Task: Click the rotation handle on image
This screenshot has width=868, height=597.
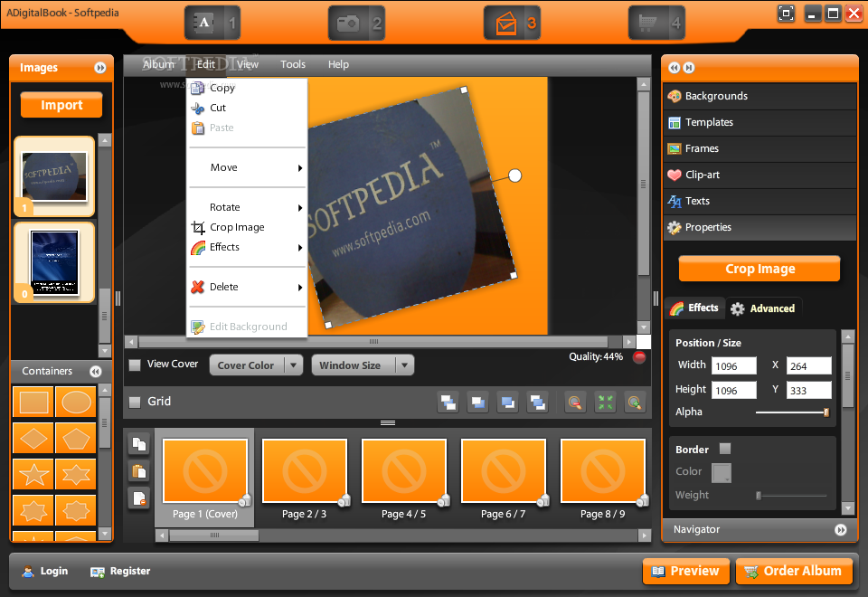Action: pyautogui.click(x=514, y=175)
